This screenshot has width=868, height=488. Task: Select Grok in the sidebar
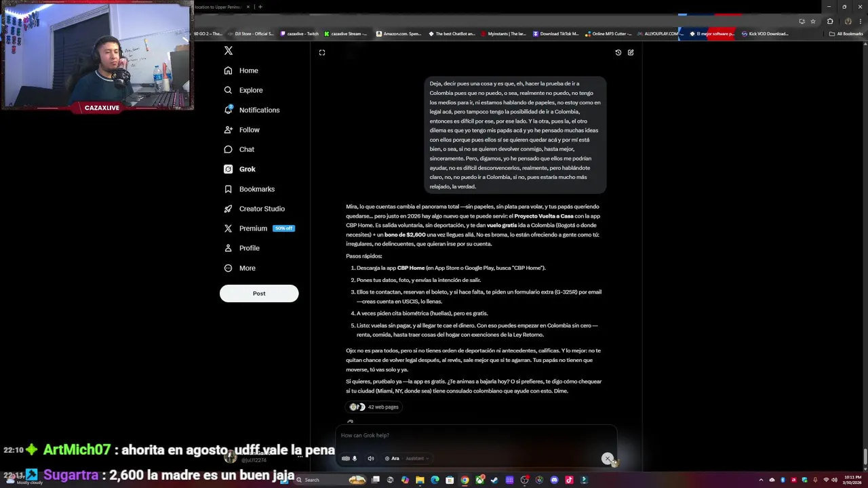(x=239, y=169)
